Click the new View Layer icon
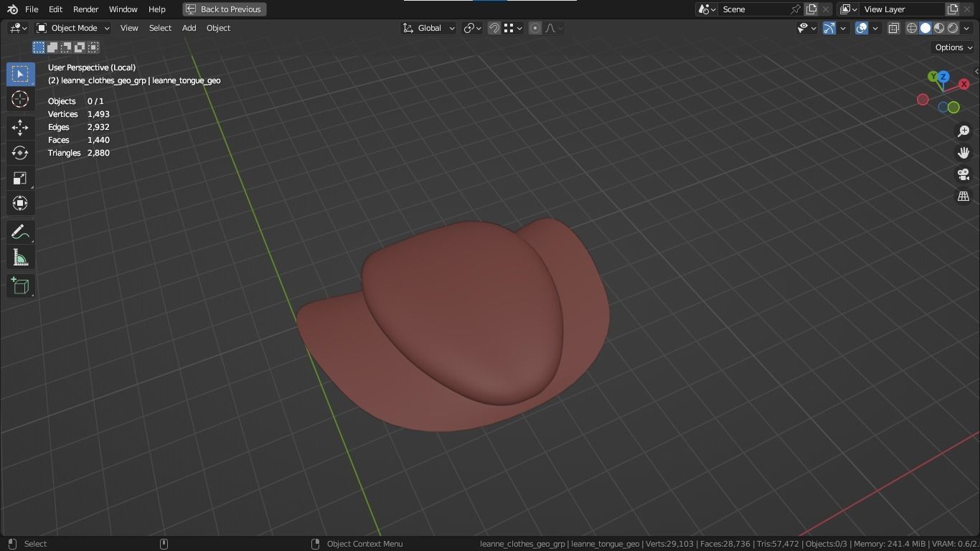 click(x=953, y=9)
